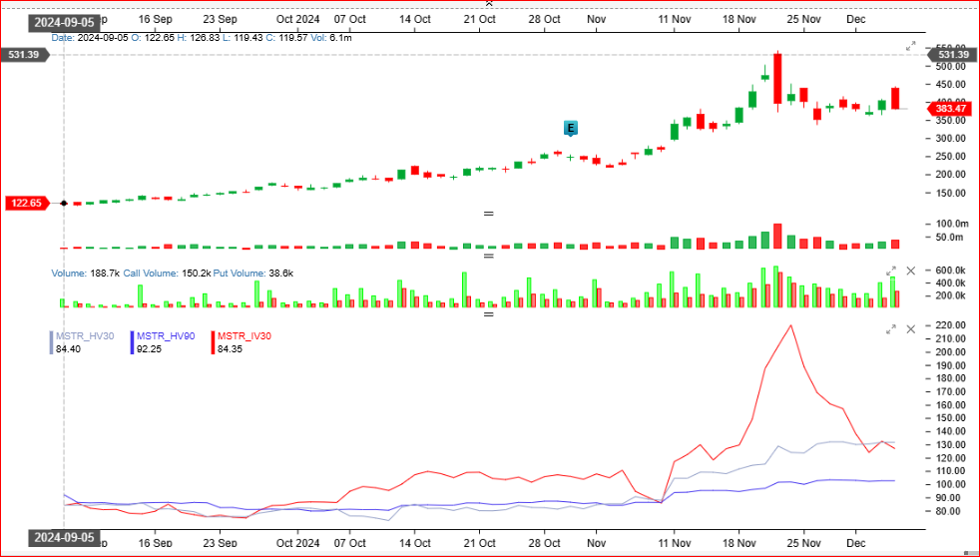The width and height of the screenshot is (980, 557).
Task: Click the tallest red candlestick at the peak
Action: tap(777, 79)
